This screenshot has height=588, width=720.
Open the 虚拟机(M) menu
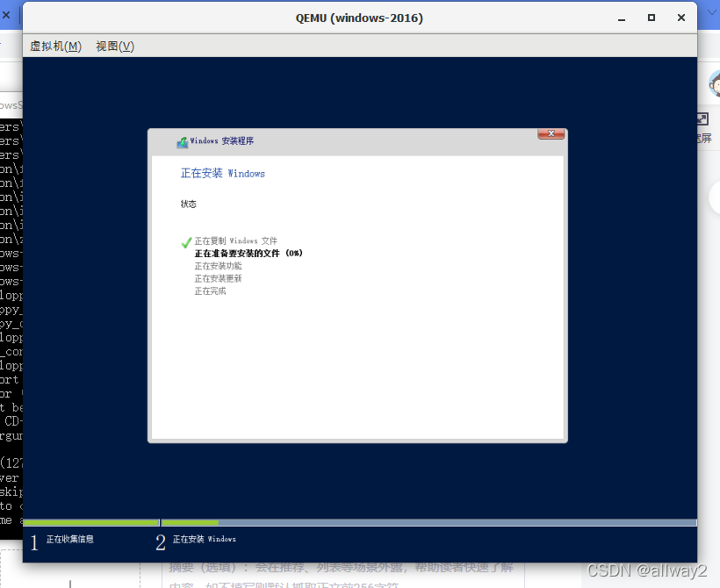(x=55, y=47)
